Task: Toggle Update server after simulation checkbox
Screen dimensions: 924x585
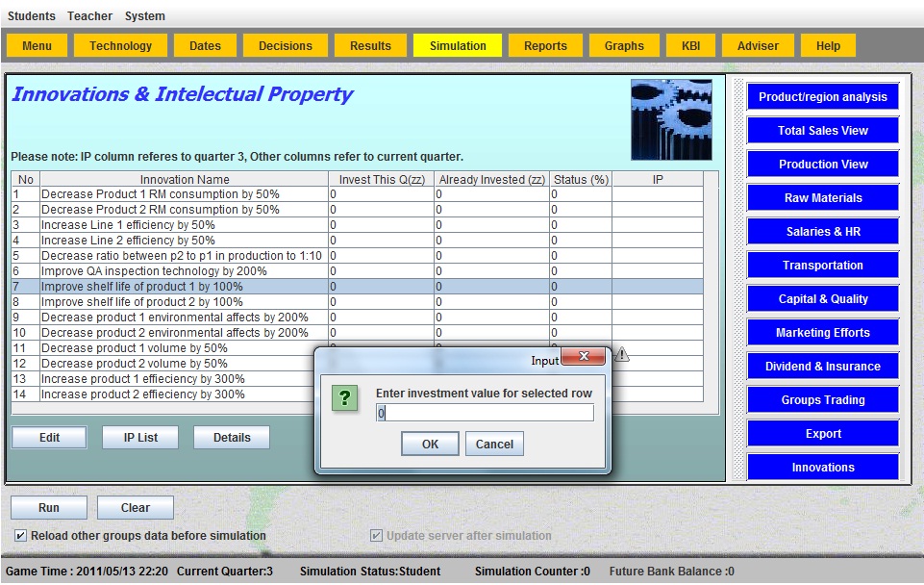Action: [x=377, y=536]
